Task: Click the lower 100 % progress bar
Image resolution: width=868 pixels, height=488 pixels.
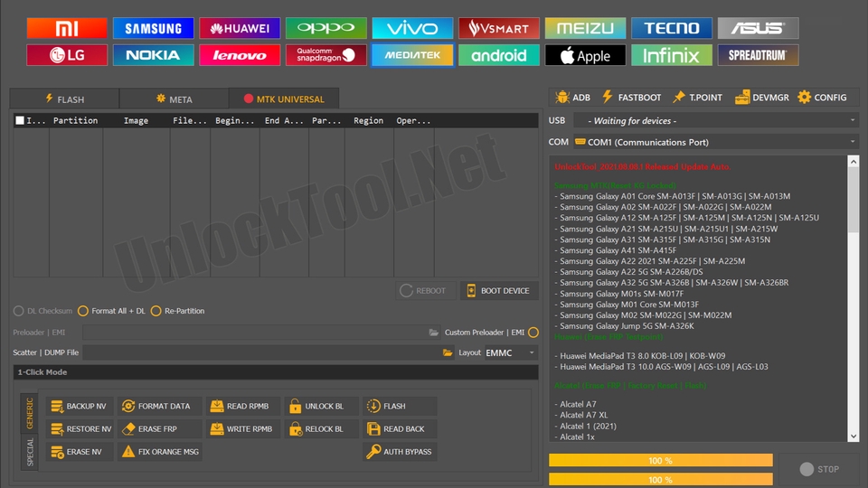Action: click(x=660, y=479)
